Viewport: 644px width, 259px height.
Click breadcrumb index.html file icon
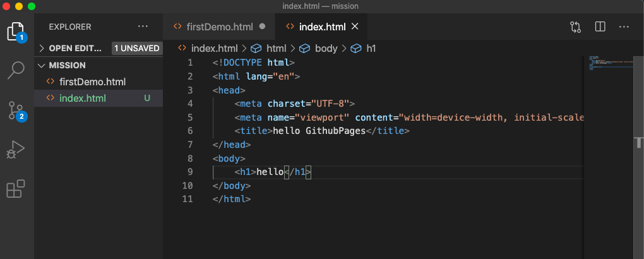(182, 48)
